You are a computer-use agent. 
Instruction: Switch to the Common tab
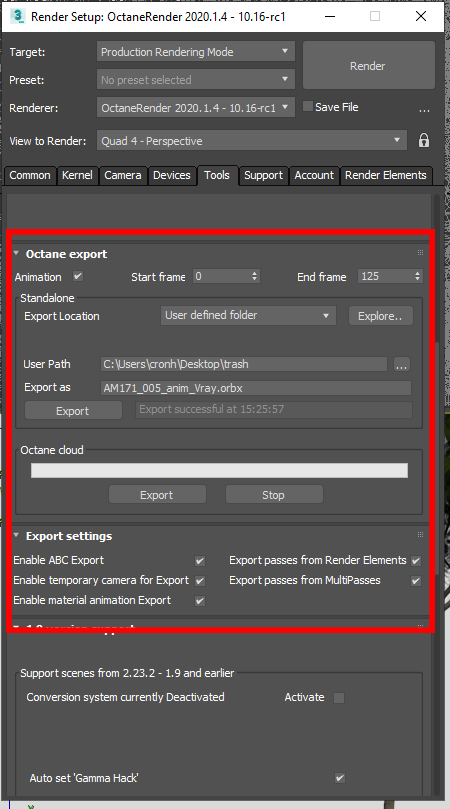[30, 175]
